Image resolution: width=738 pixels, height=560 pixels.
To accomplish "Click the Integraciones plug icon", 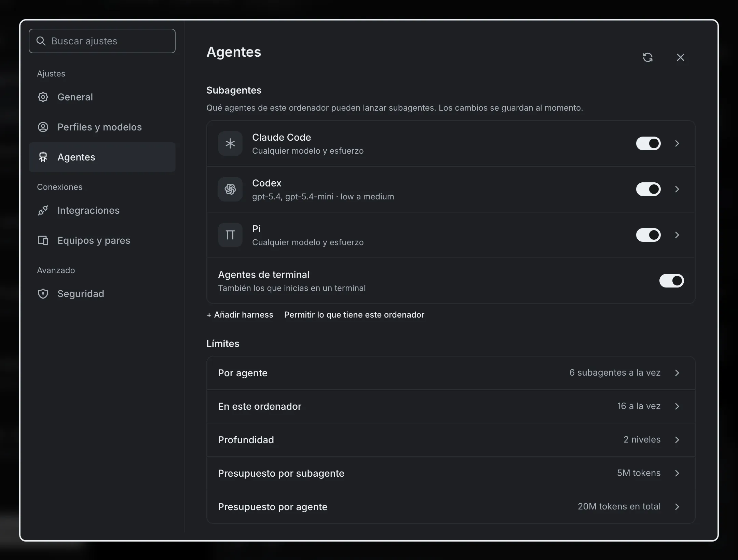I will (43, 210).
